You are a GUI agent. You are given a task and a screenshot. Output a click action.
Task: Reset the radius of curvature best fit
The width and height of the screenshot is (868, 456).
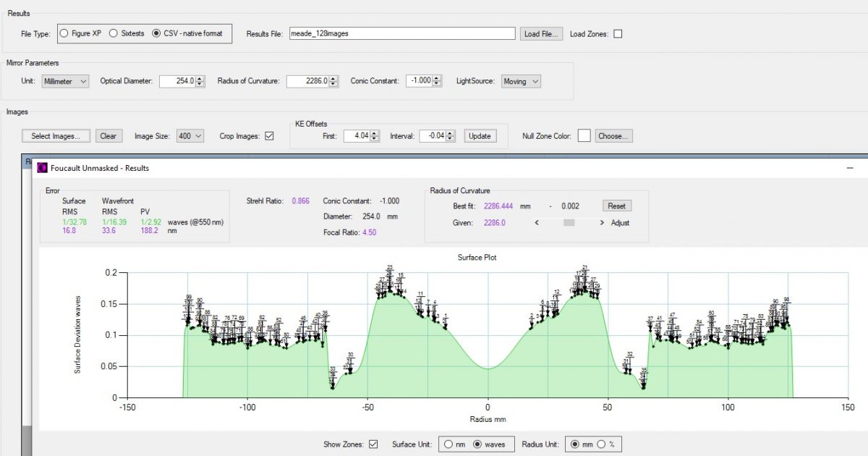pos(616,206)
